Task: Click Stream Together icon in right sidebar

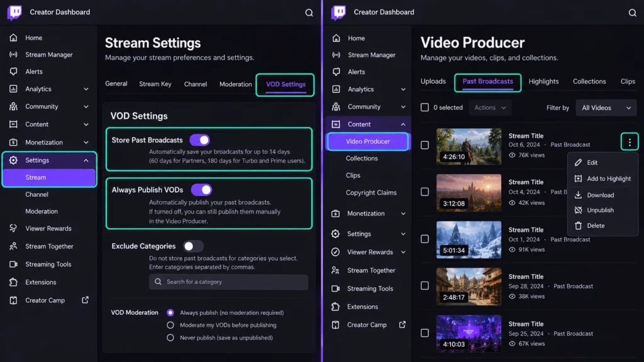Action: pyautogui.click(x=336, y=270)
